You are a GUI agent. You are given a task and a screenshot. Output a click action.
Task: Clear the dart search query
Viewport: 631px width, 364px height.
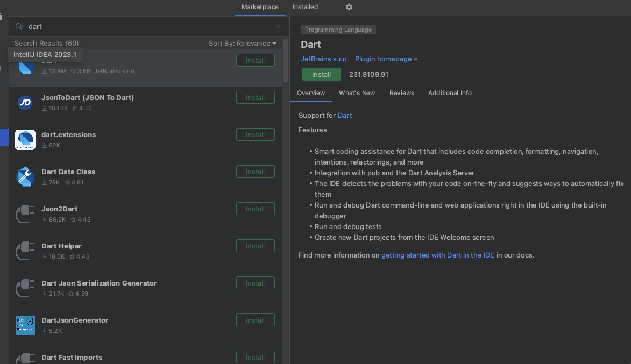point(279,26)
